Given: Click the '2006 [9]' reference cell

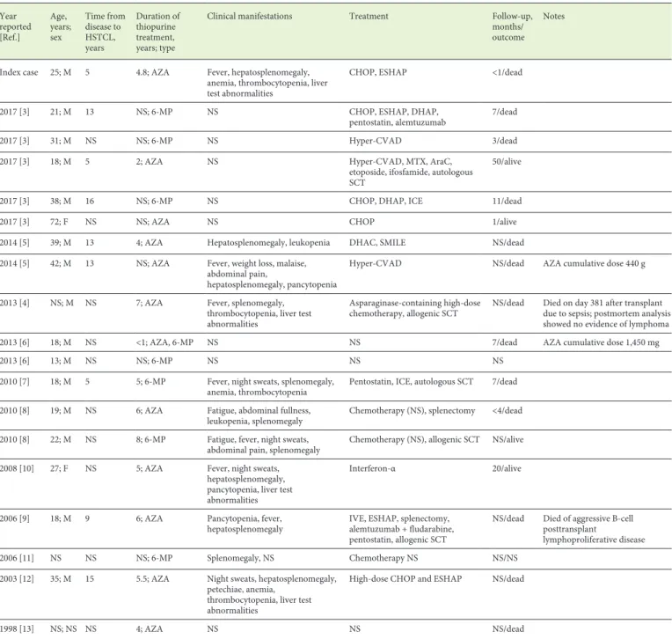Looking at the screenshot, I should point(15,518).
